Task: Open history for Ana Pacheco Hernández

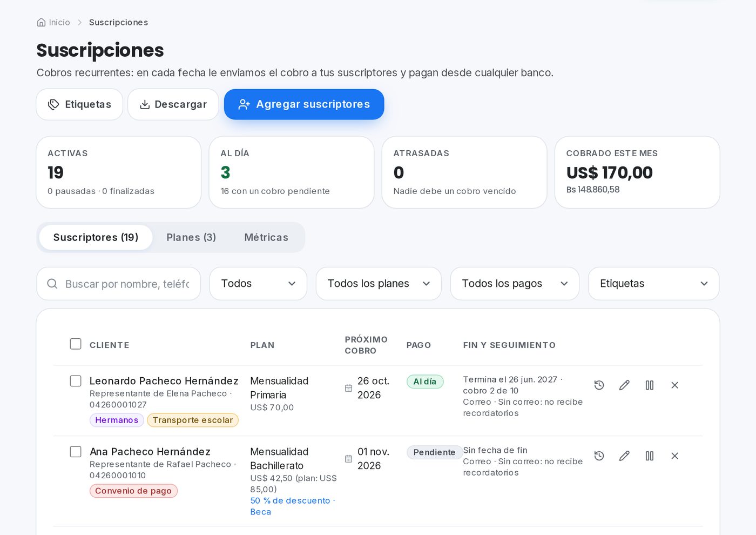Action: tap(599, 456)
